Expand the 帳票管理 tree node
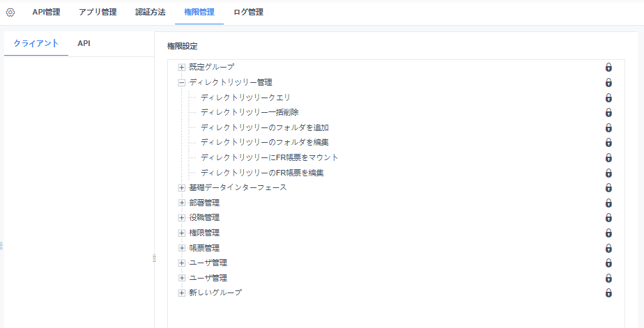Viewport: 644px width, 328px height. point(181,248)
